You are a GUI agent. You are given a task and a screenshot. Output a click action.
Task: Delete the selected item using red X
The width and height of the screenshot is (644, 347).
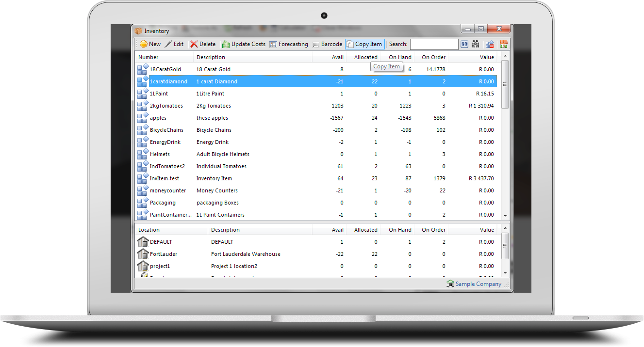point(203,44)
